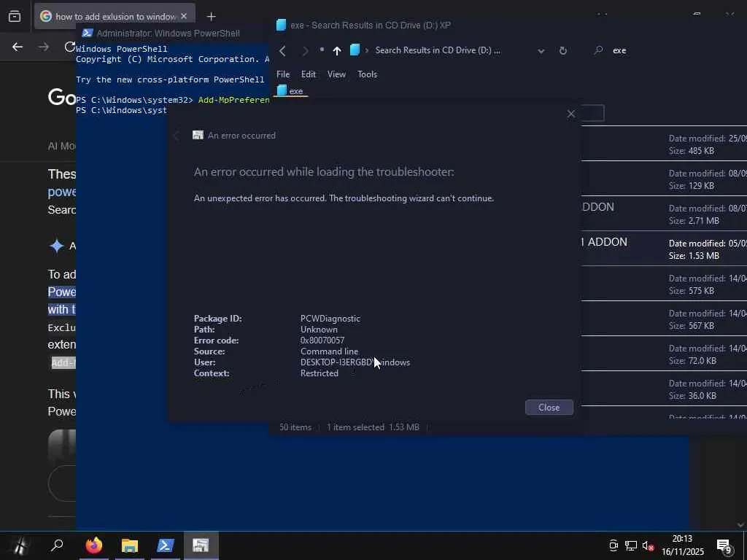Click the Explorer title bar folder icon
Image resolution: width=747 pixels, height=560 pixels.
[281, 26]
